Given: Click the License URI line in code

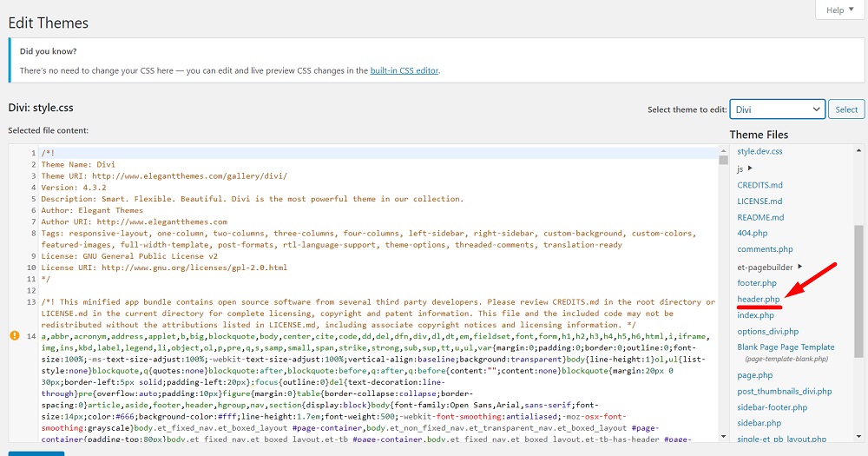Looking at the screenshot, I should [164, 268].
